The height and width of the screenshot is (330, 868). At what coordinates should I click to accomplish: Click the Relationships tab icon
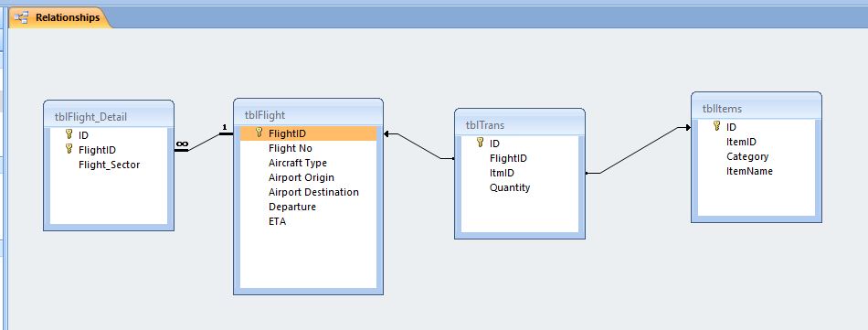point(22,17)
